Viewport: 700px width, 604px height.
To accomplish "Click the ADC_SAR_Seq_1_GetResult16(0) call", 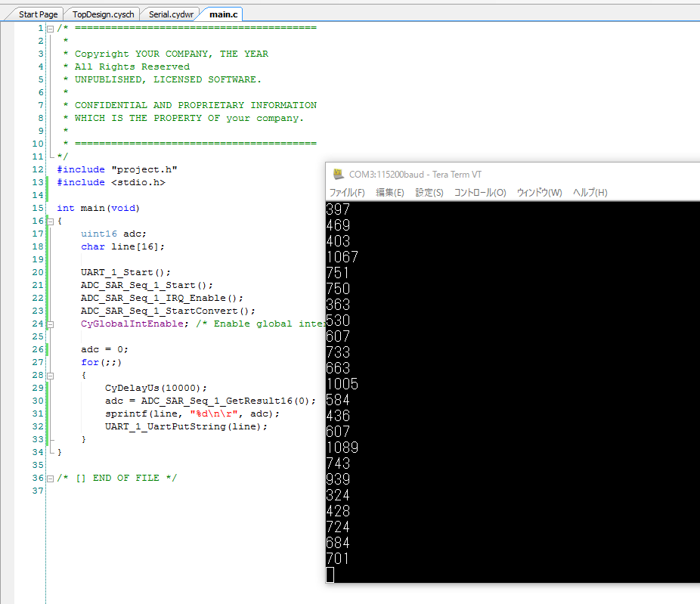I will pos(225,401).
